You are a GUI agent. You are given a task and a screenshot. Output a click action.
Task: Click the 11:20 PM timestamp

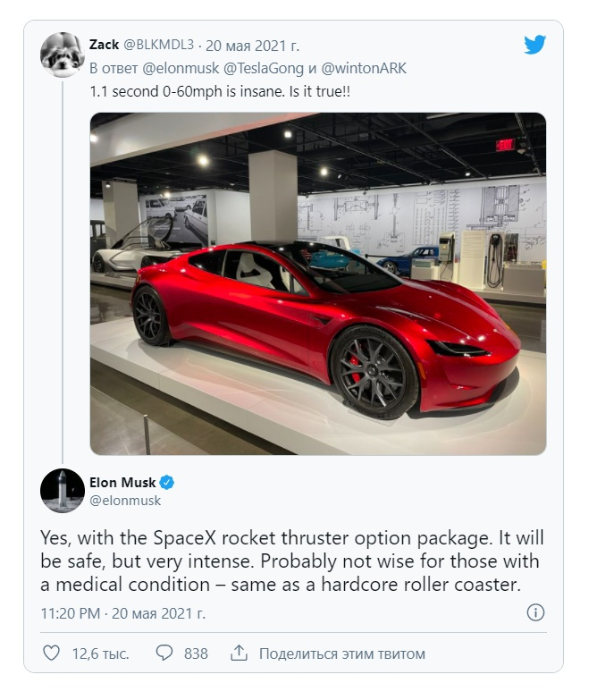coord(70,613)
